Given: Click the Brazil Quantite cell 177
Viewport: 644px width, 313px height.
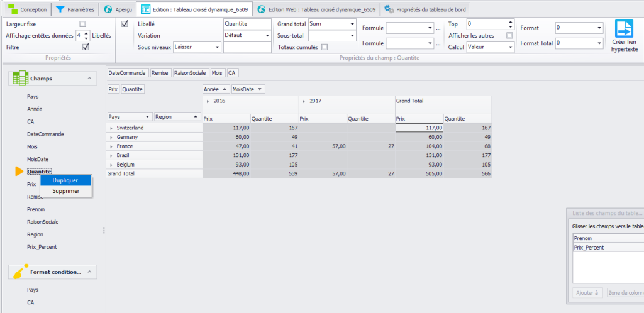Looking at the screenshot, I should [x=274, y=155].
